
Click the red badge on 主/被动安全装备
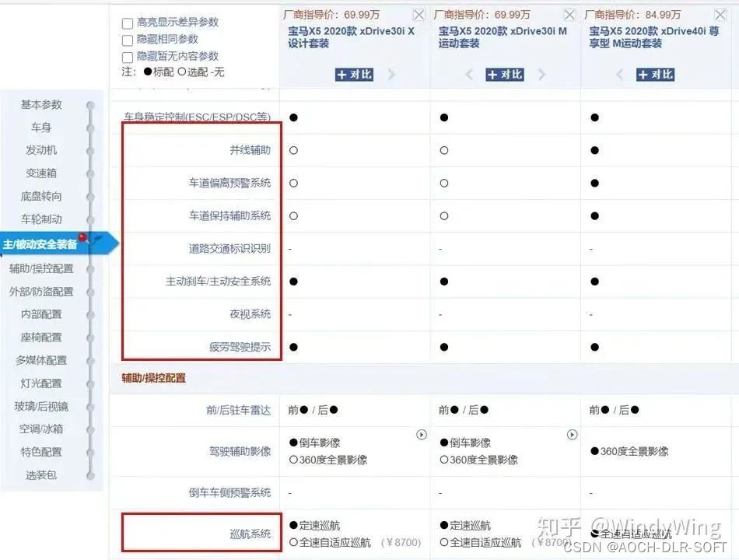(81, 236)
